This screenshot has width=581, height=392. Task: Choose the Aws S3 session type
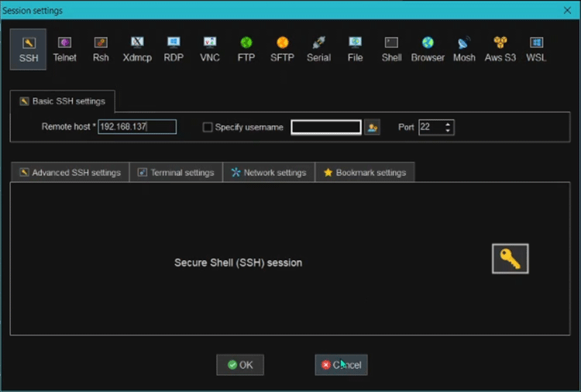pos(500,50)
